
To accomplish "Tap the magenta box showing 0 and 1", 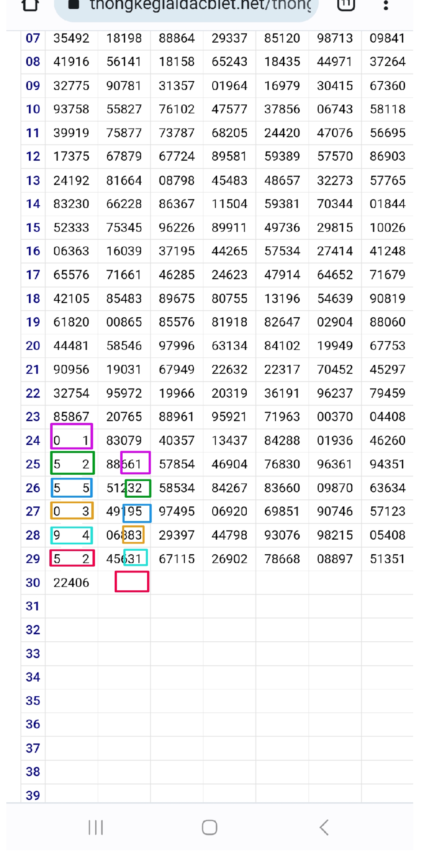I will [x=72, y=436].
